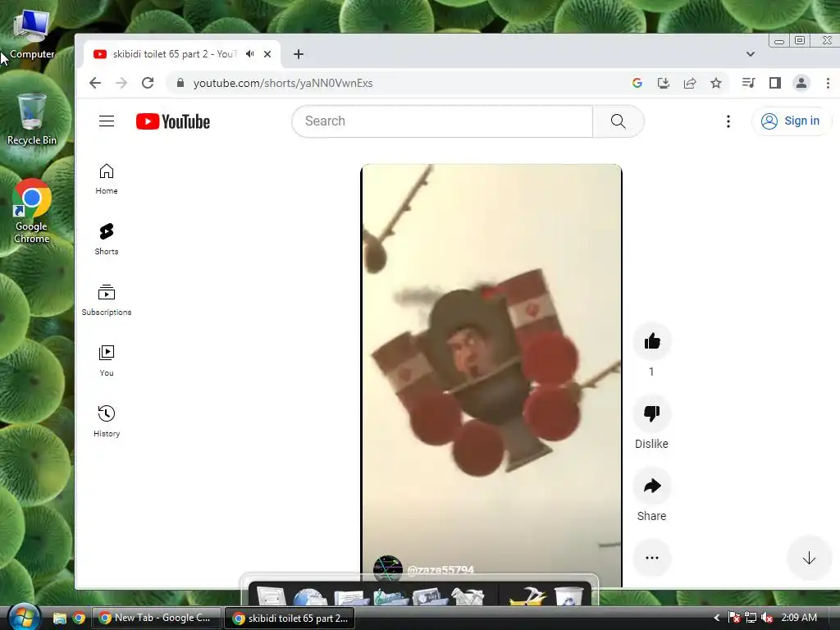Click the Sign in button

point(791,121)
